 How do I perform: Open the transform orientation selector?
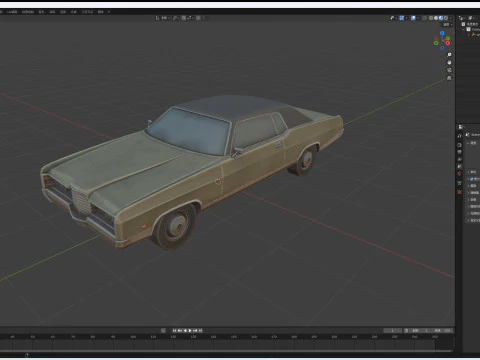(162, 18)
